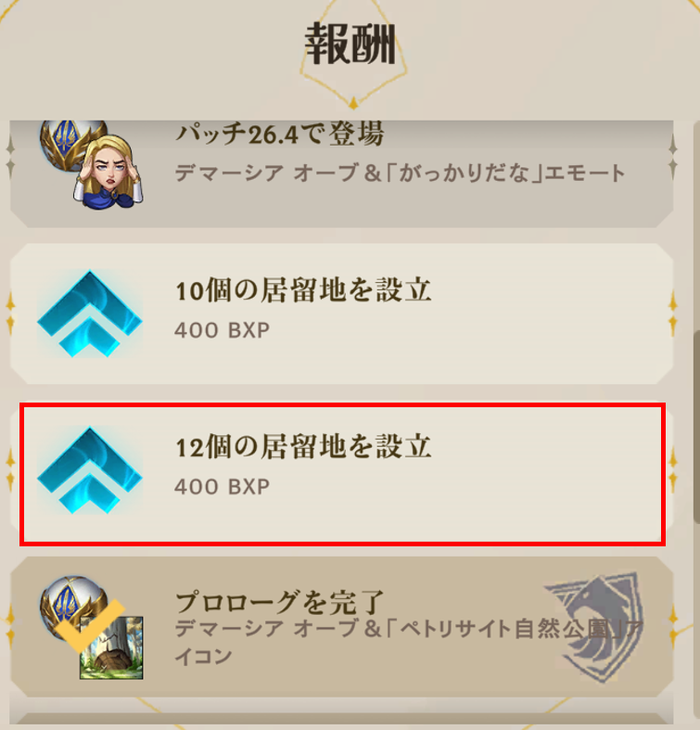Click the デマーシア オーブ＆エモート description text
The width and height of the screenshot is (700, 730).
click(x=400, y=173)
